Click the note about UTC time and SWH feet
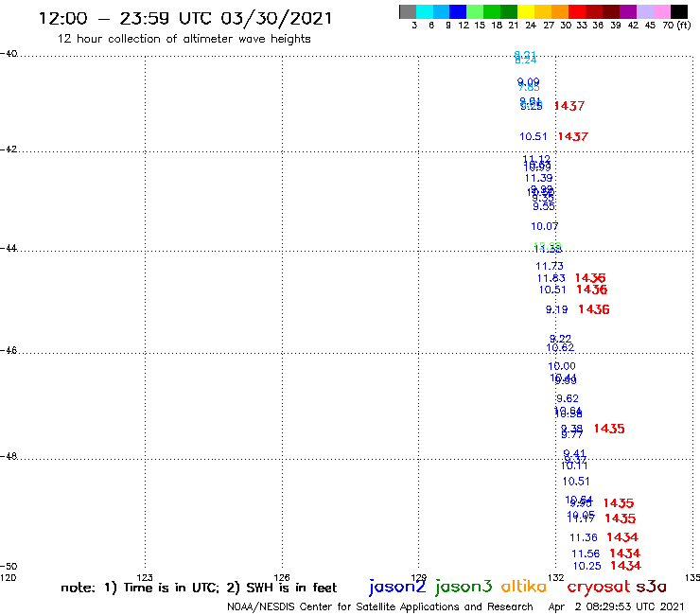This screenshot has height=615, width=700. pyautogui.click(x=199, y=588)
